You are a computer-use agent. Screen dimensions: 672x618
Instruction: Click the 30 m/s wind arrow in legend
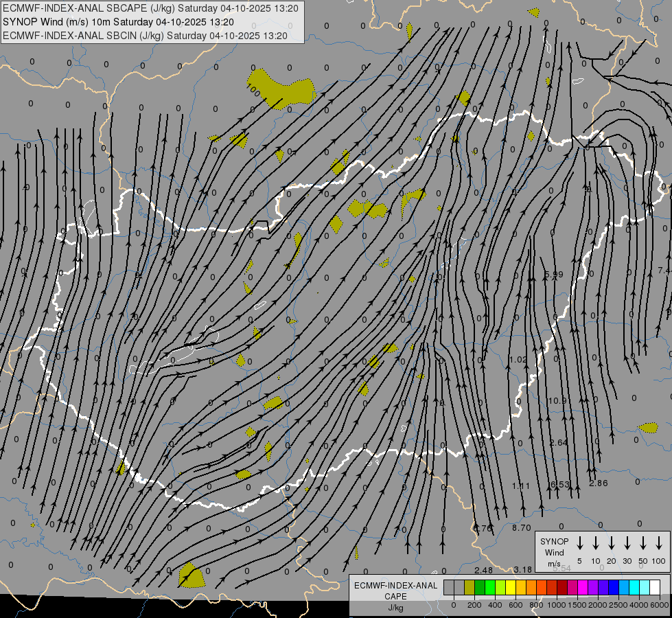(627, 543)
